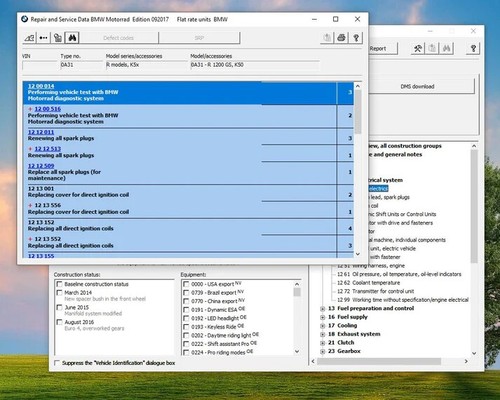Click equipment list scroll down arrow
Screen dimensions: 500x400
[297, 351]
